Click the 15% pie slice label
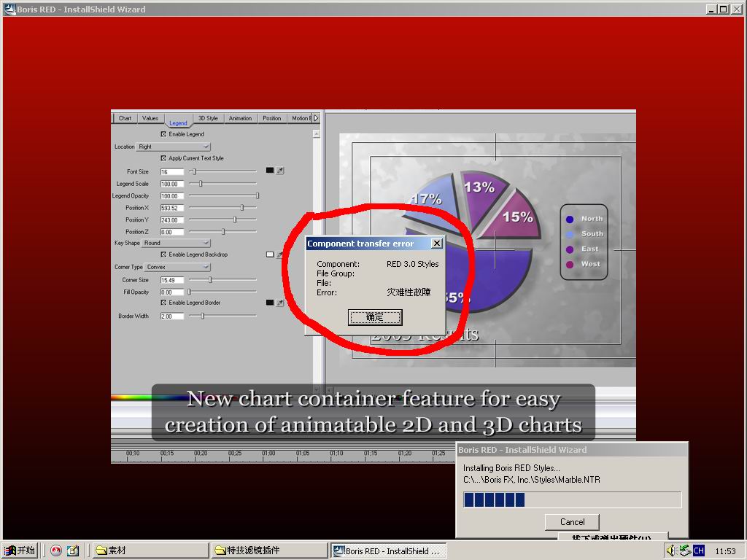The height and width of the screenshot is (560, 747). pos(517,217)
